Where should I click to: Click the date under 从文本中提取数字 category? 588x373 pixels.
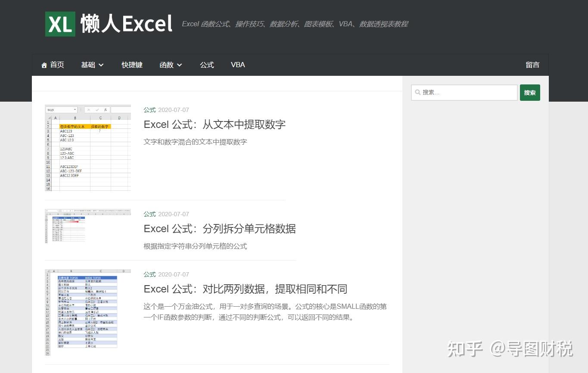174,110
